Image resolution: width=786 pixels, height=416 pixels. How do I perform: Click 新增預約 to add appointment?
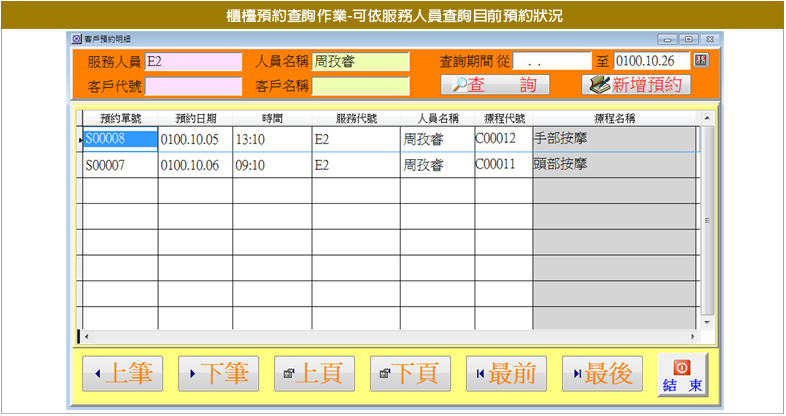coord(636,85)
